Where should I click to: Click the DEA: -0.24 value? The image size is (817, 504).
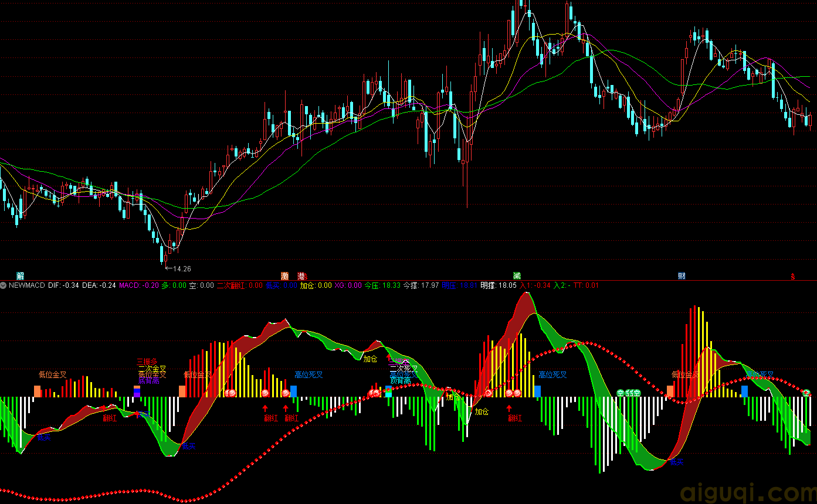click(99, 285)
